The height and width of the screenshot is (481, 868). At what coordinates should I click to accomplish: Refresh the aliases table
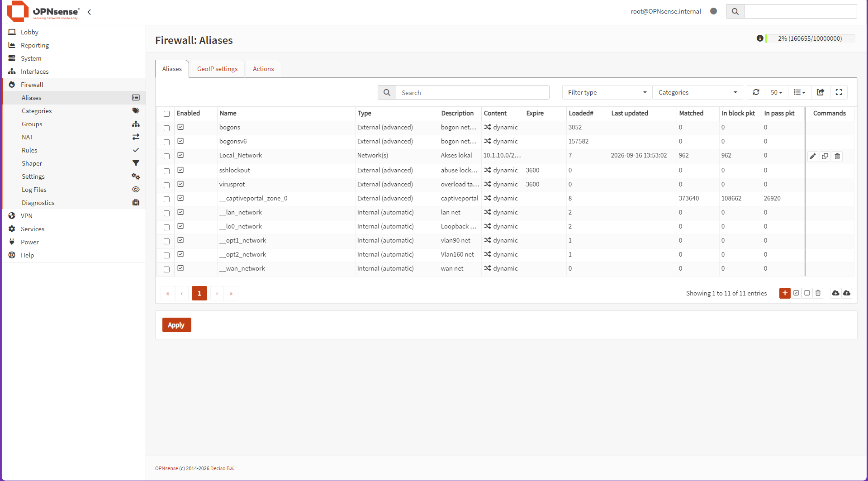pyautogui.click(x=756, y=92)
